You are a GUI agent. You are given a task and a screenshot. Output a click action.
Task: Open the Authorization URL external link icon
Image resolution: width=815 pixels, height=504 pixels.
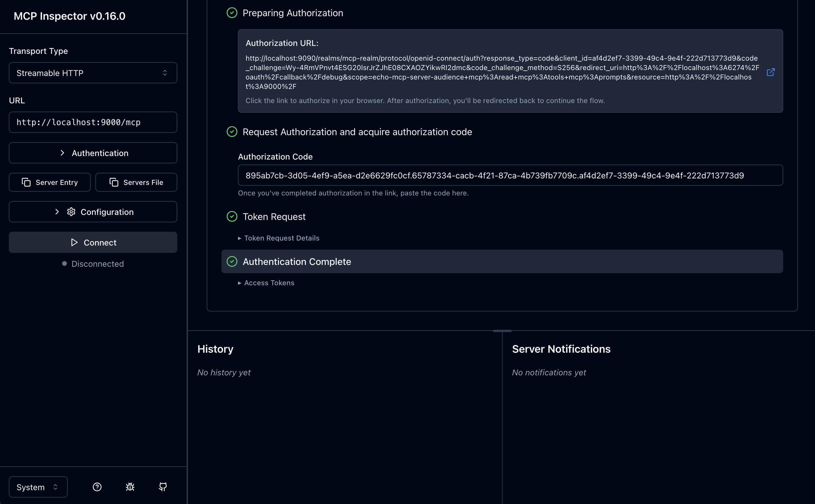click(770, 72)
